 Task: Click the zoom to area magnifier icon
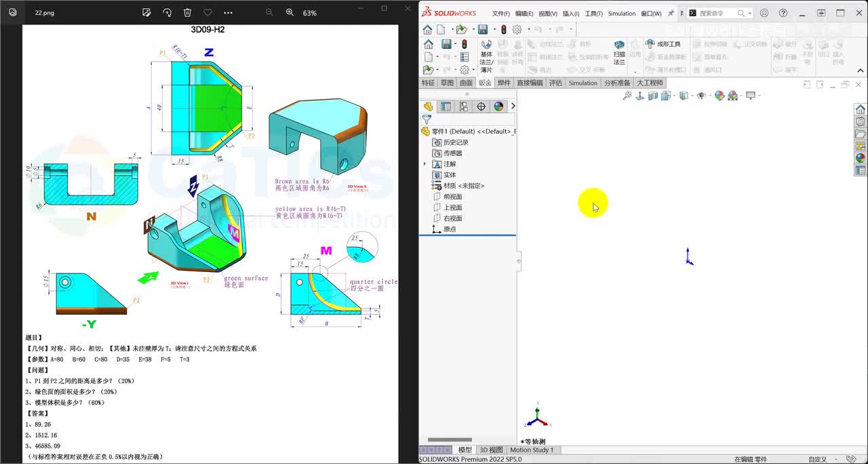coord(627,96)
